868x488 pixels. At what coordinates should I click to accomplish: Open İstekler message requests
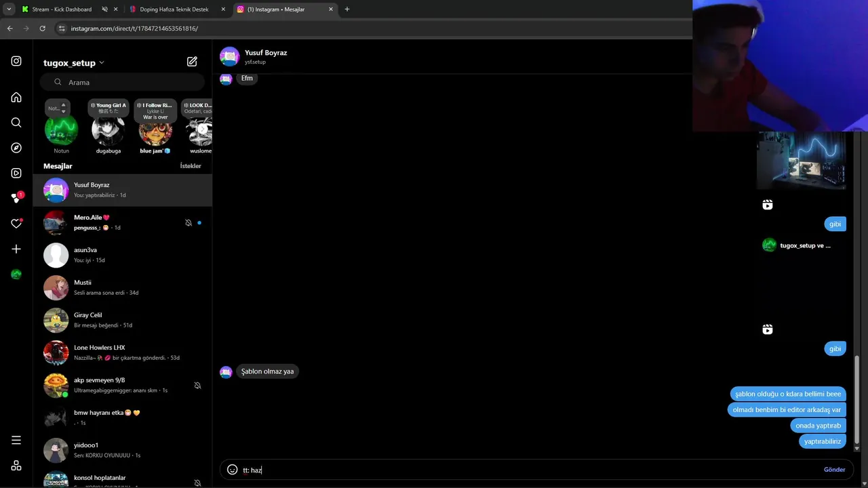point(191,166)
